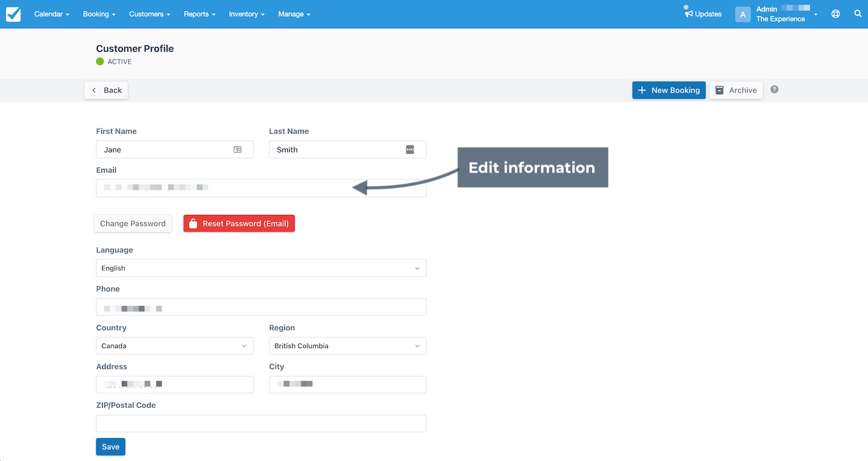
Task: Open the Inventory menu
Action: click(x=247, y=14)
